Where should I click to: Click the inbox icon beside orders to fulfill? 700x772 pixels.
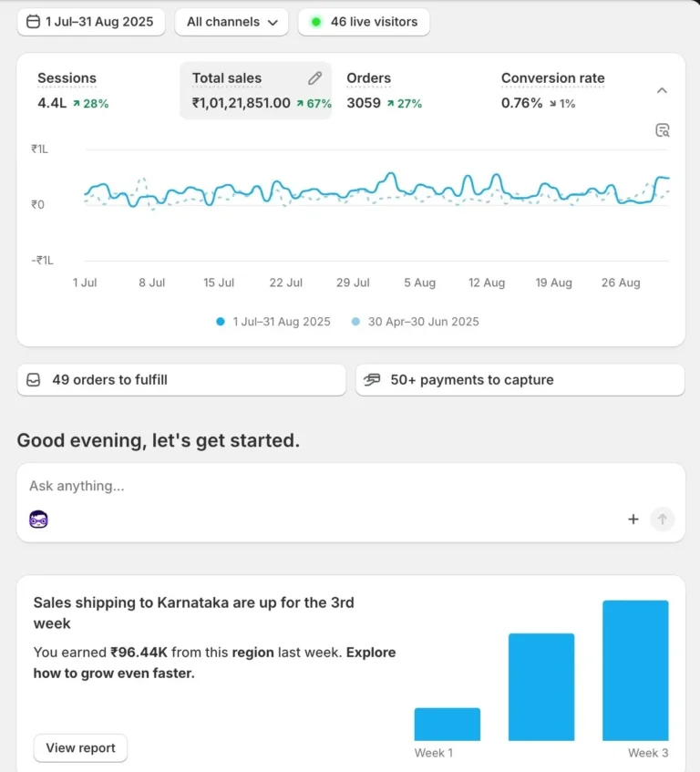(34, 380)
